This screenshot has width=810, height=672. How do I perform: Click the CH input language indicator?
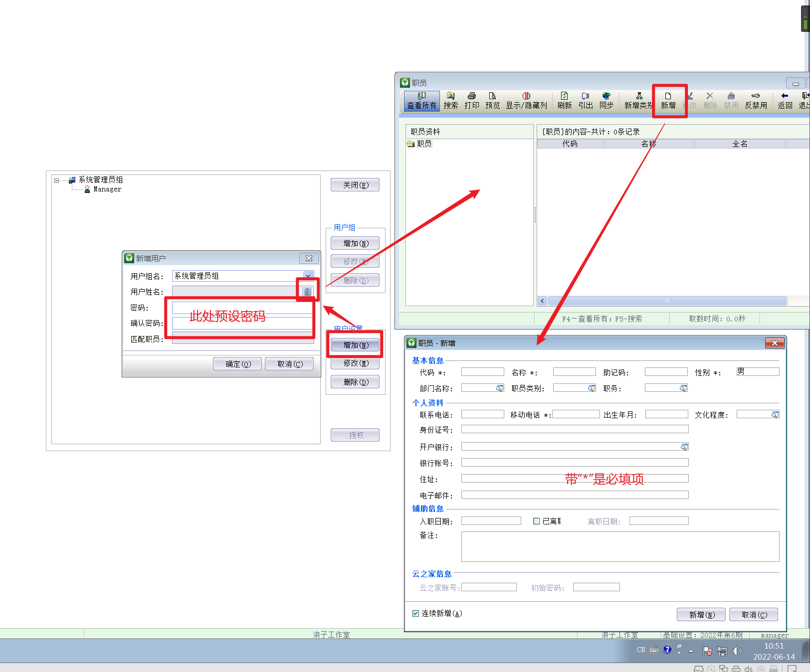coord(641,650)
